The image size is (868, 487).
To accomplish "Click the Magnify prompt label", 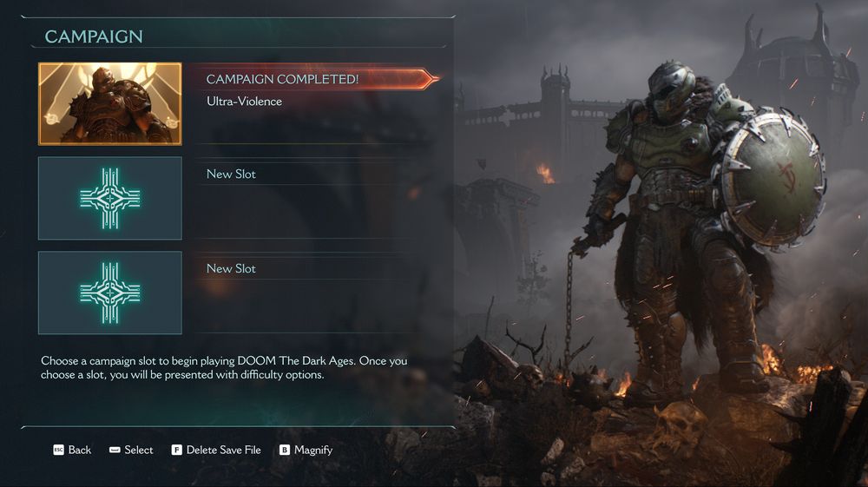I will 313,451.
